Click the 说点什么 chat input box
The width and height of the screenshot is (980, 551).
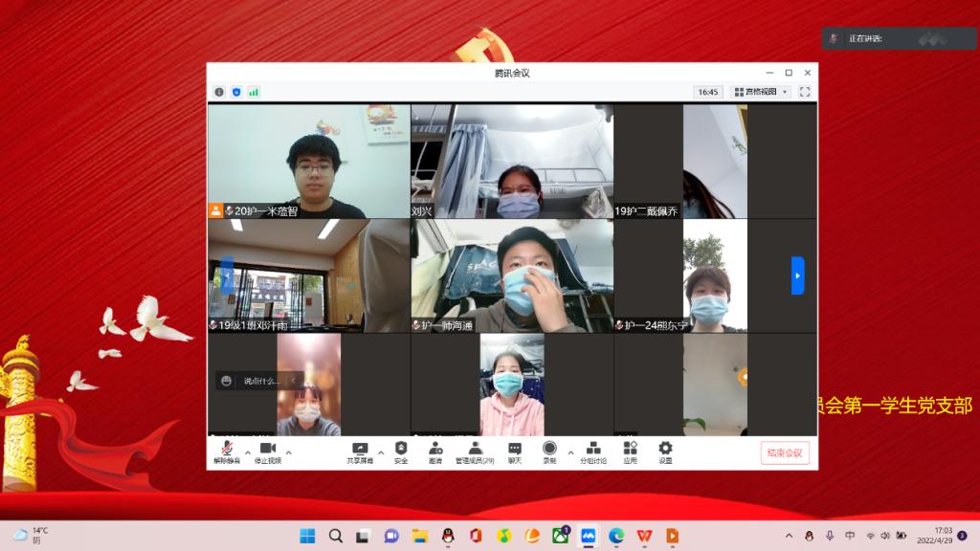point(260,380)
